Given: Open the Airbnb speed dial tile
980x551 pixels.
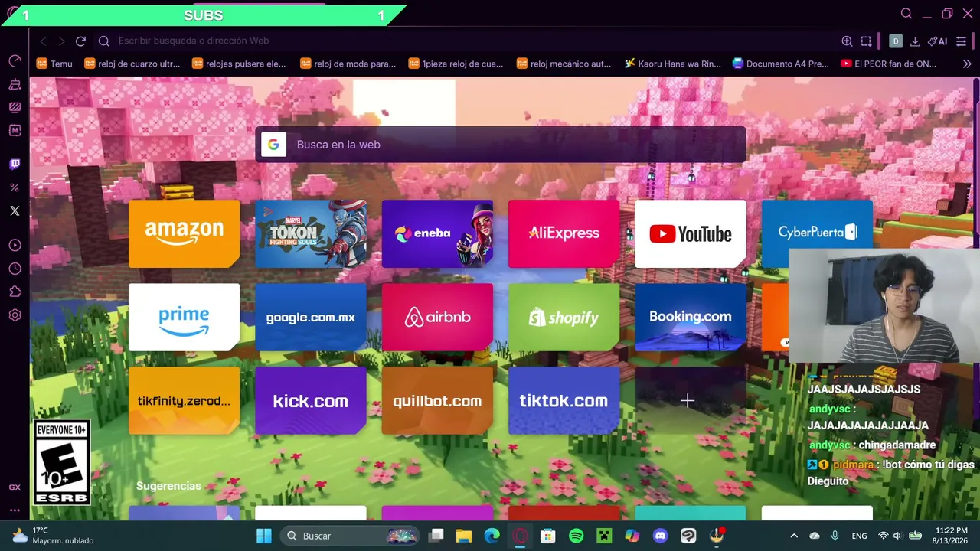Looking at the screenshot, I should click(x=437, y=318).
